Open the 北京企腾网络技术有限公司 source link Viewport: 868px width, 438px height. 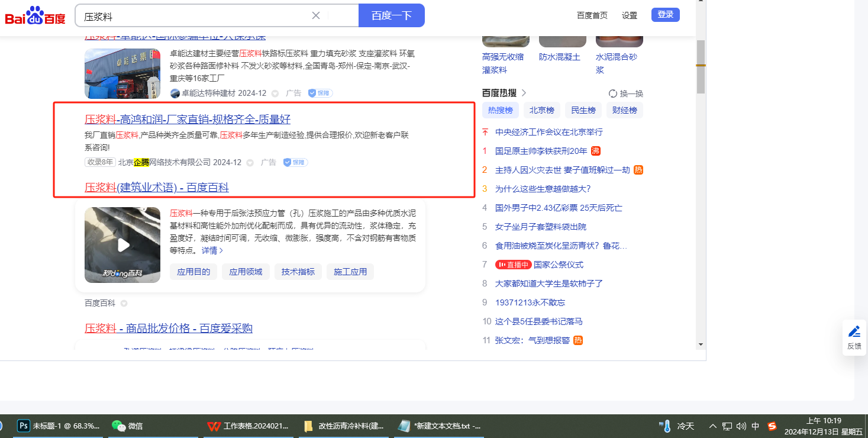point(164,162)
